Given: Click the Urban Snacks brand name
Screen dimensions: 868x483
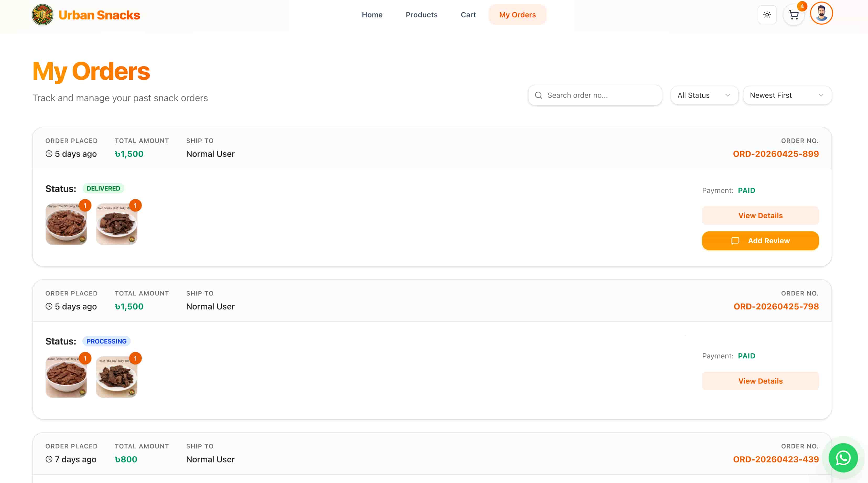Looking at the screenshot, I should pyautogui.click(x=99, y=15).
